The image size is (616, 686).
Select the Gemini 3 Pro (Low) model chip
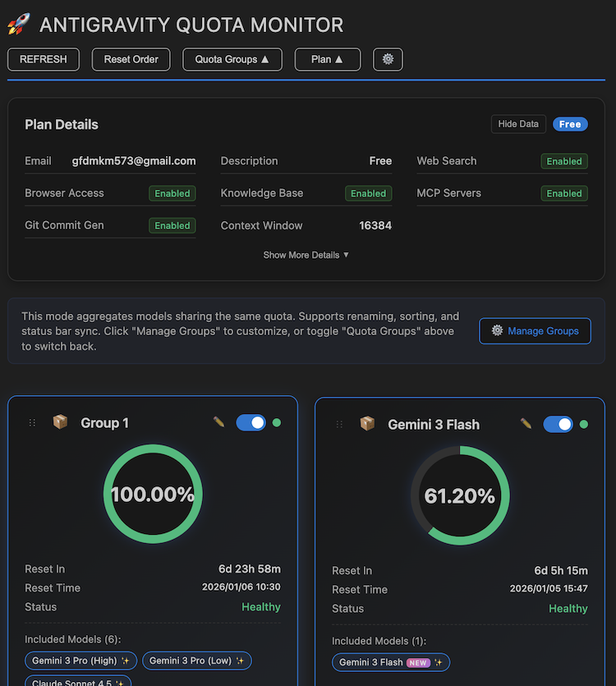[x=197, y=661]
